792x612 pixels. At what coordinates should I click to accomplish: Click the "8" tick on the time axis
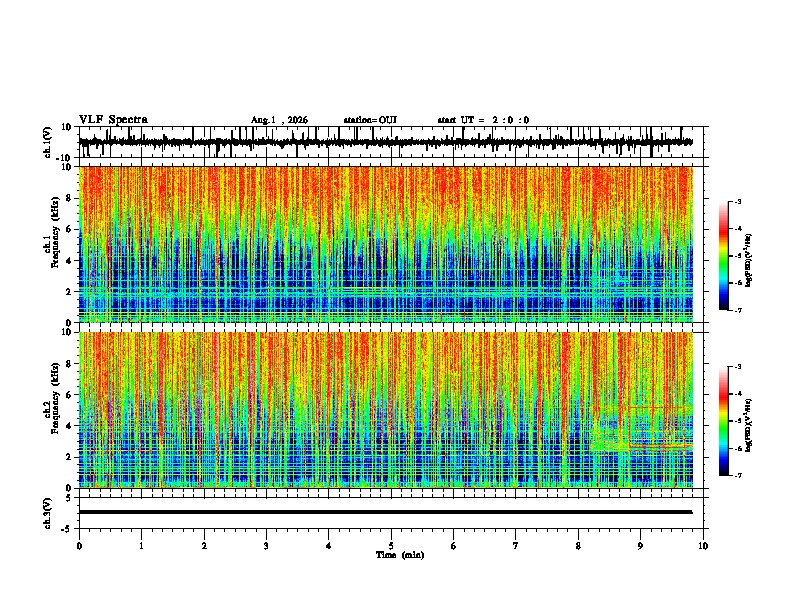[578, 546]
